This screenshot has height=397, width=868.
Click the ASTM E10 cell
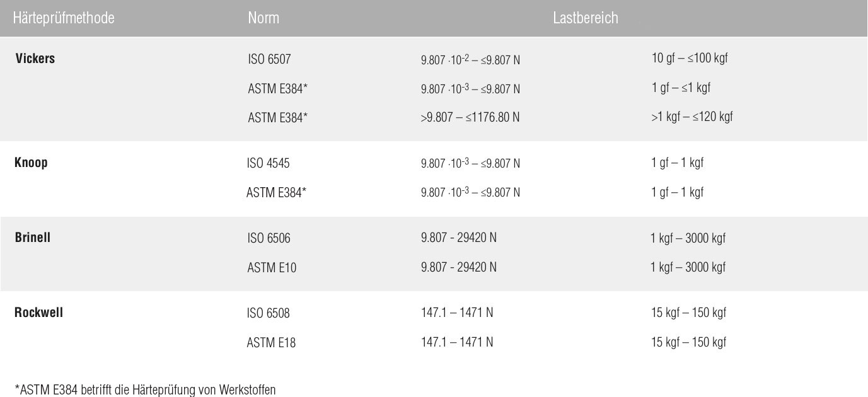[x=272, y=268]
